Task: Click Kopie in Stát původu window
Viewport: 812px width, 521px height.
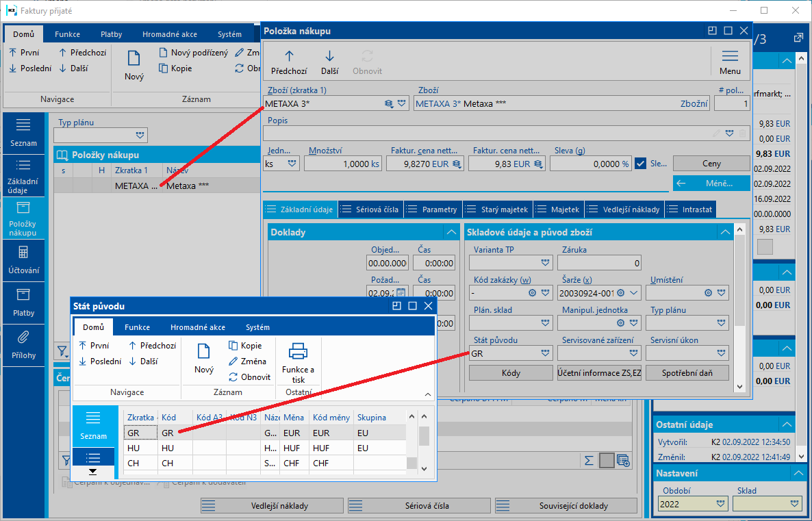Action: (x=245, y=346)
